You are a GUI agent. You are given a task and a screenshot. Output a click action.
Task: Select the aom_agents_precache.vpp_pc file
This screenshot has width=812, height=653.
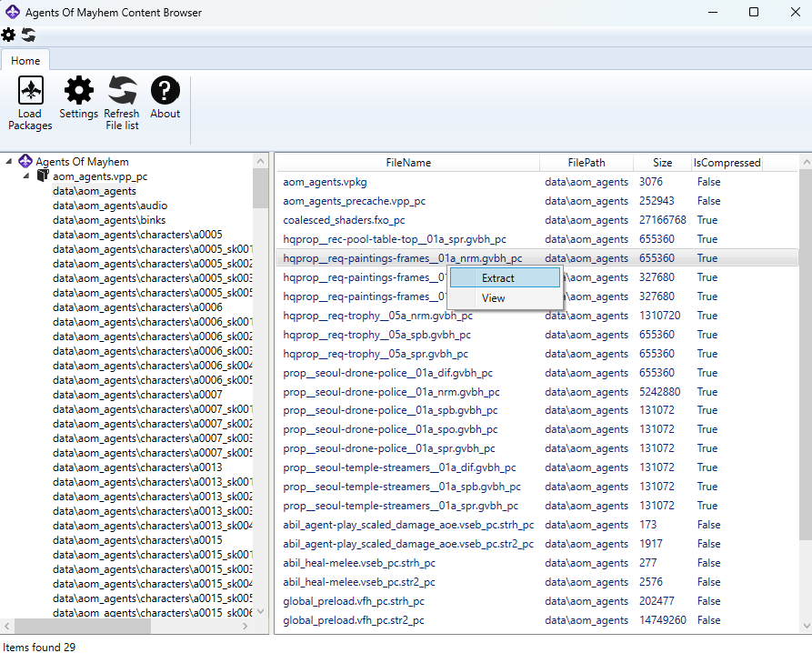point(537,201)
